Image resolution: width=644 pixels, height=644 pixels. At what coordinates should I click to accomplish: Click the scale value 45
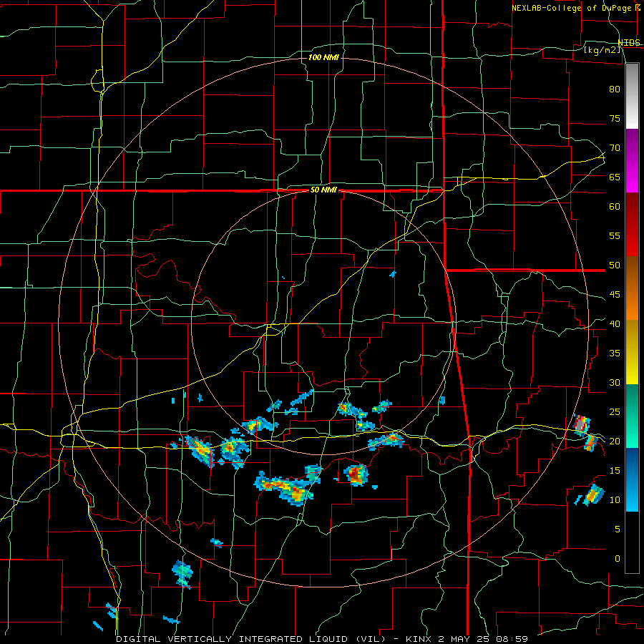[x=615, y=295]
